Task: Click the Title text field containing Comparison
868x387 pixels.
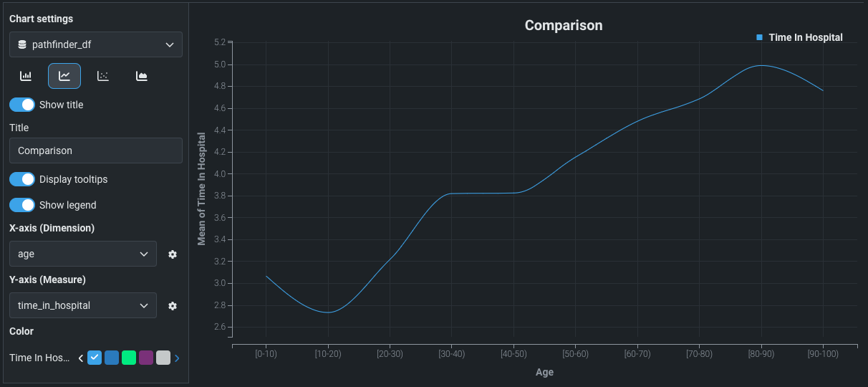Action: point(96,150)
